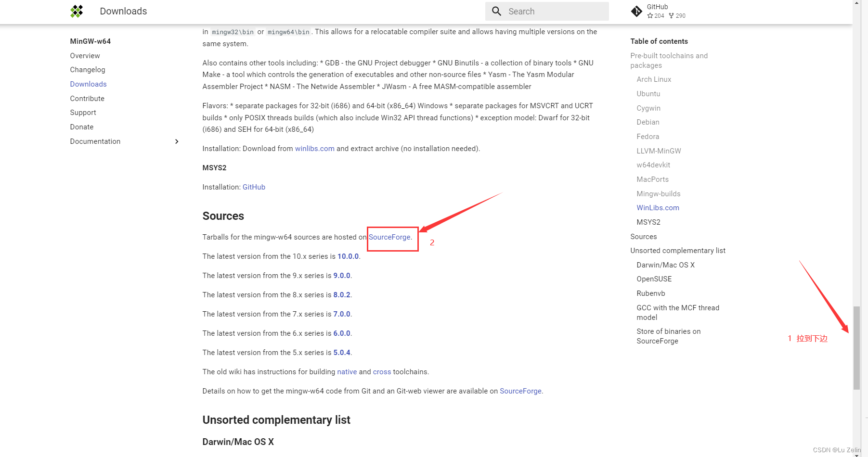The image size is (868, 457).
Task: Open Documentation in the sidebar
Action: [x=95, y=141]
